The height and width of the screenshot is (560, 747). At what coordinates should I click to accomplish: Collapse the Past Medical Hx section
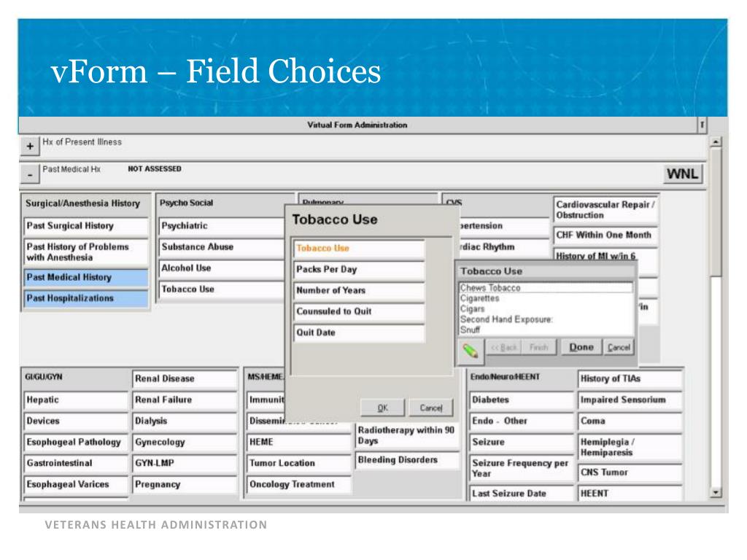pos(29,174)
